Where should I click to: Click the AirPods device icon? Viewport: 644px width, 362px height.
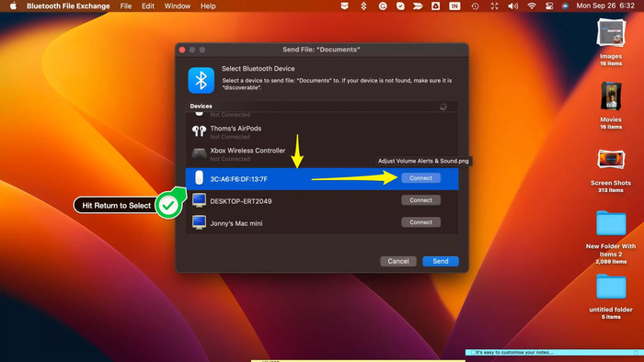pos(200,130)
